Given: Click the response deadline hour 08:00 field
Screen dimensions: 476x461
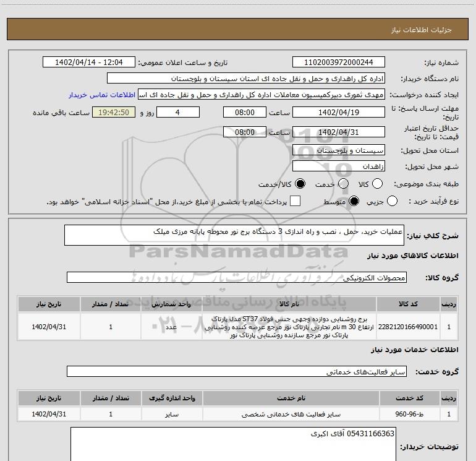Looking at the screenshot, I should click(x=245, y=112).
